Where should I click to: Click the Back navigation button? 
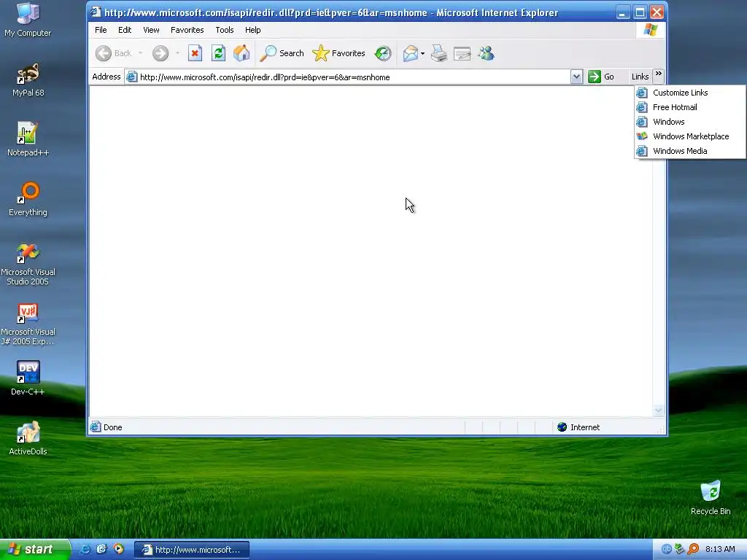113,53
